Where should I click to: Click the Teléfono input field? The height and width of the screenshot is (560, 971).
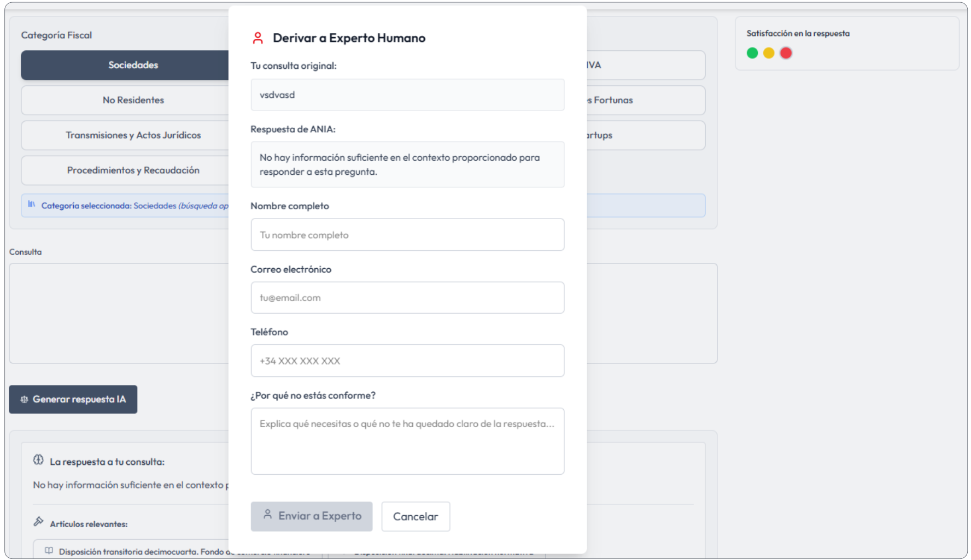[x=407, y=361]
